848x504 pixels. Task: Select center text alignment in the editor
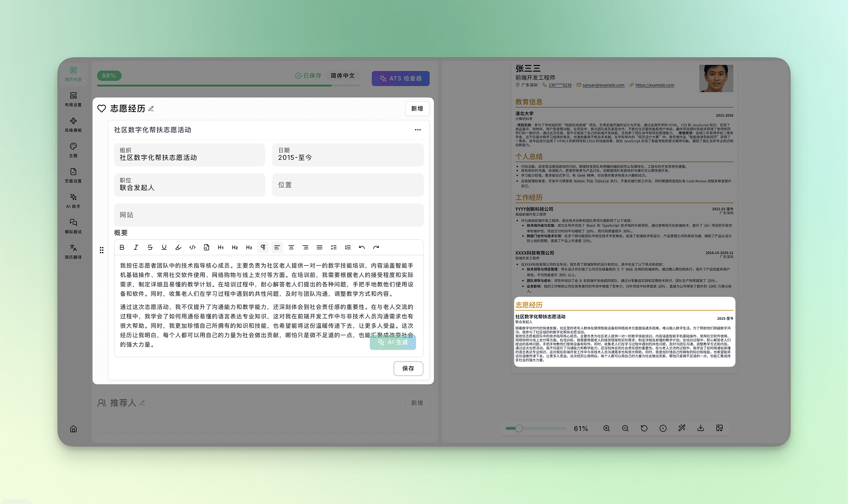[291, 247]
